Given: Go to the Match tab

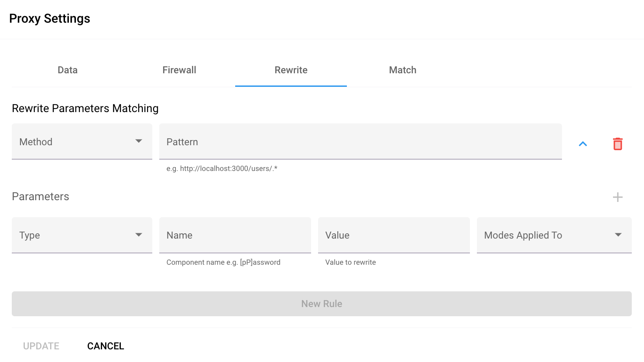Looking at the screenshot, I should pos(403,70).
